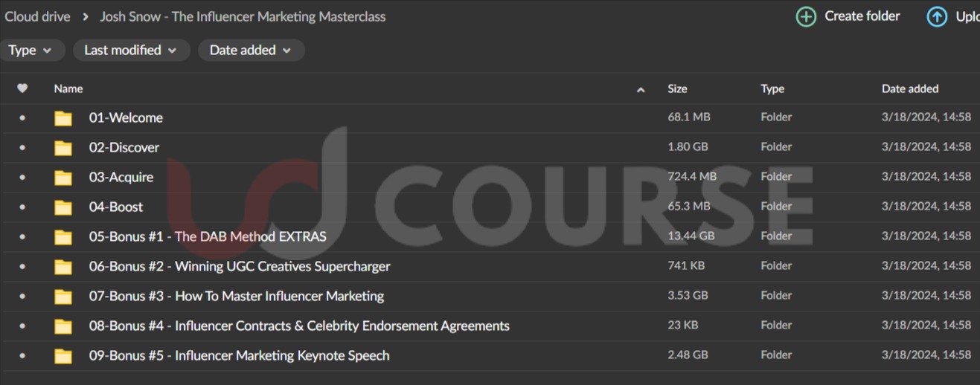Click folder icon of 05-Bonus #1 row
Screen dimensions: 980x385
point(63,236)
